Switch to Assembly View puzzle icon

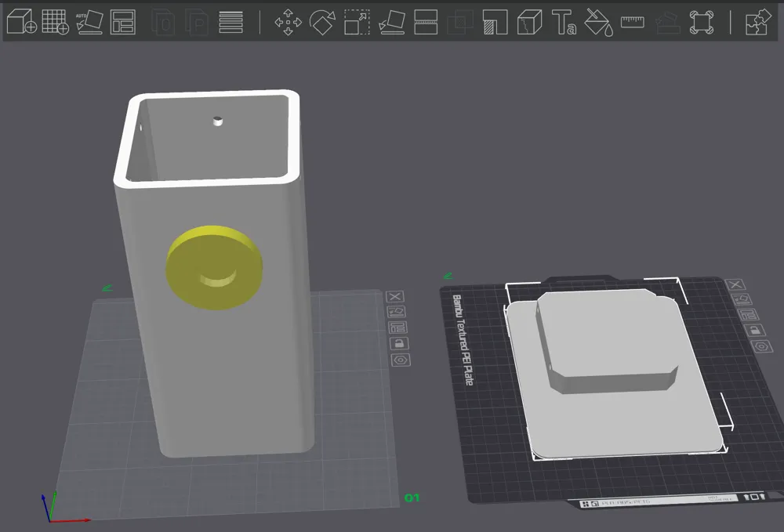click(x=758, y=23)
